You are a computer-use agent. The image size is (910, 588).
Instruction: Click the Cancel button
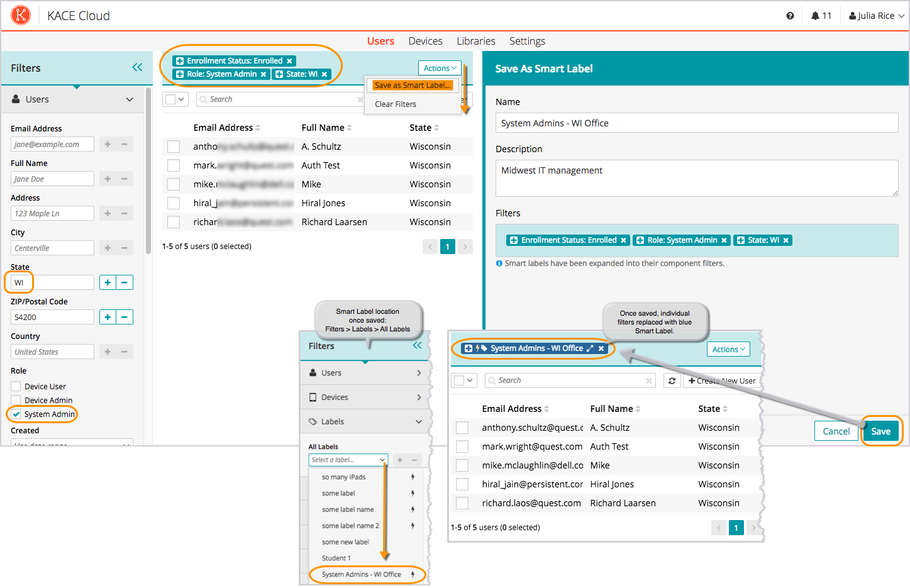836,431
